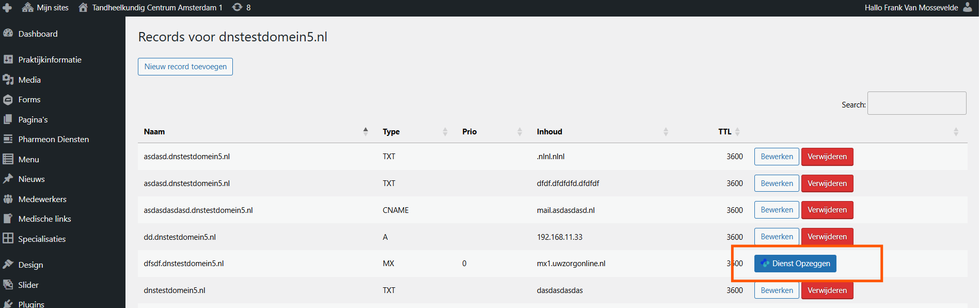Click the updates refresh icon in top bar
Image resolution: width=980 pixels, height=308 pixels.
(x=237, y=7)
